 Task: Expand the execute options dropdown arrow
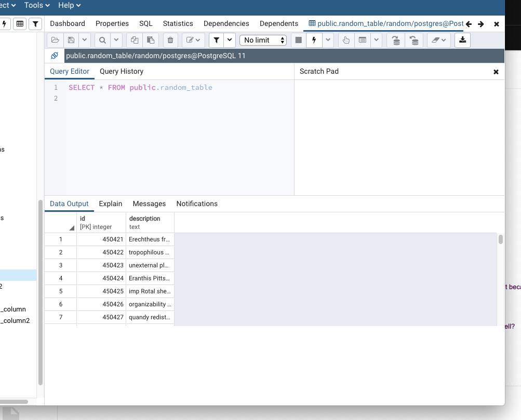click(x=328, y=40)
